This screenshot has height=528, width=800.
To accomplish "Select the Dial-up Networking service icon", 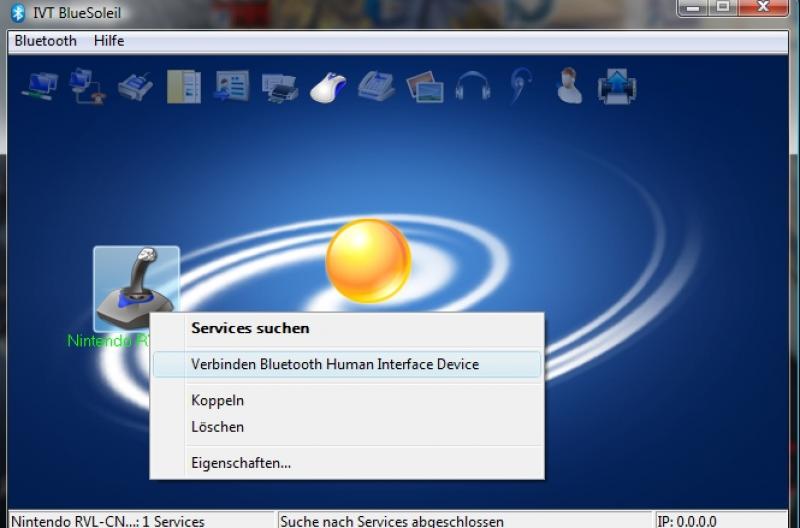I will click(x=87, y=86).
